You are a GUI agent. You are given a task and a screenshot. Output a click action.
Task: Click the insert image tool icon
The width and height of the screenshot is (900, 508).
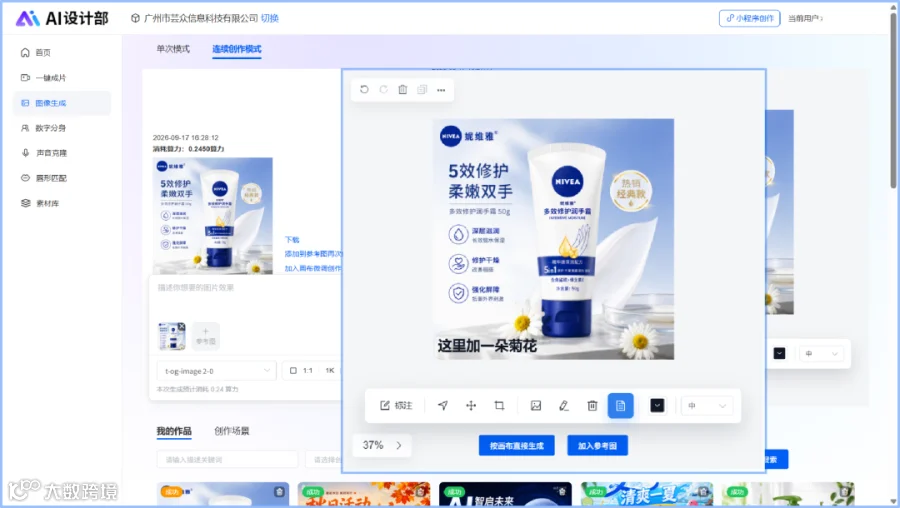pos(536,406)
